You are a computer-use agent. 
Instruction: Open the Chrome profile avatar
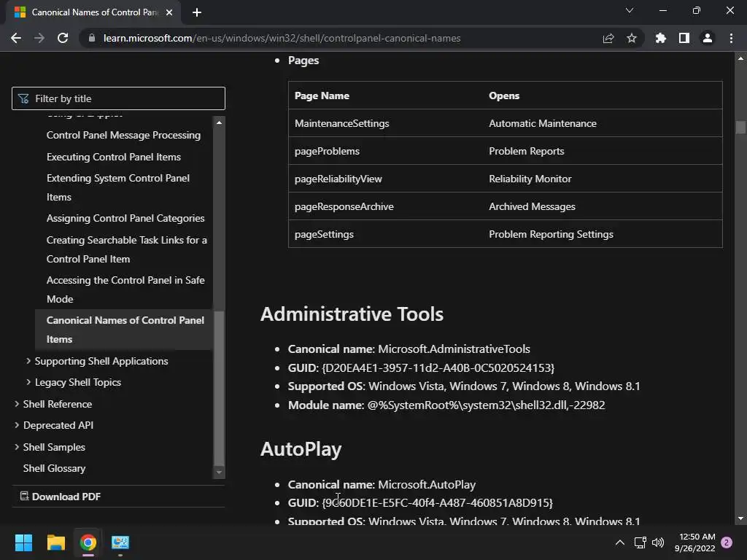[x=708, y=38]
